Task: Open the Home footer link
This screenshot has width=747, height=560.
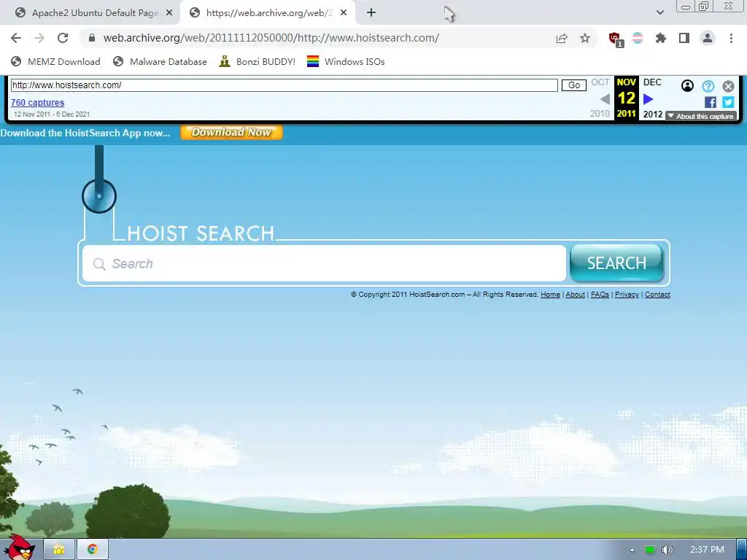Action: (x=550, y=295)
